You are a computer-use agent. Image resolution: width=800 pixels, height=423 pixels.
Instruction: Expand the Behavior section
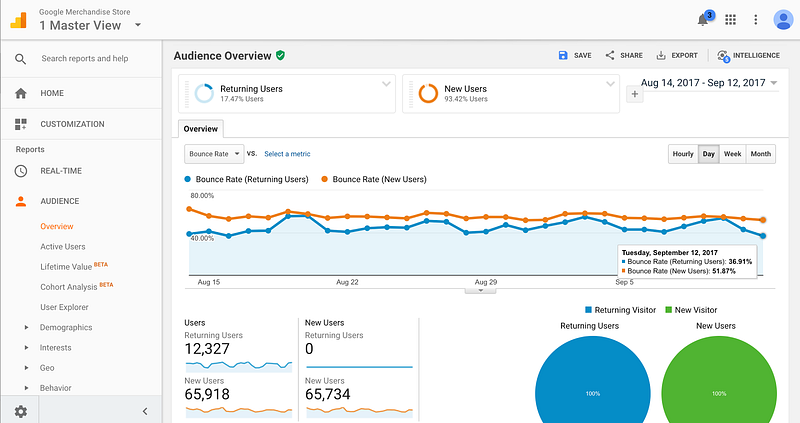tap(27, 388)
